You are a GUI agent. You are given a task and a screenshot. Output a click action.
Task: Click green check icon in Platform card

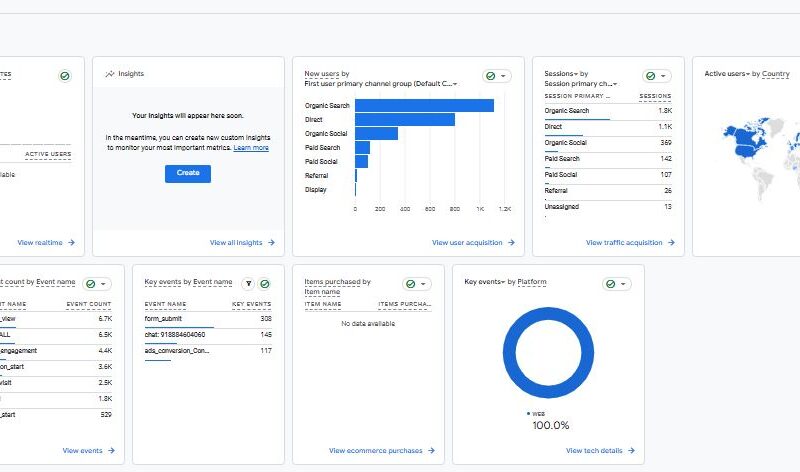(611, 284)
